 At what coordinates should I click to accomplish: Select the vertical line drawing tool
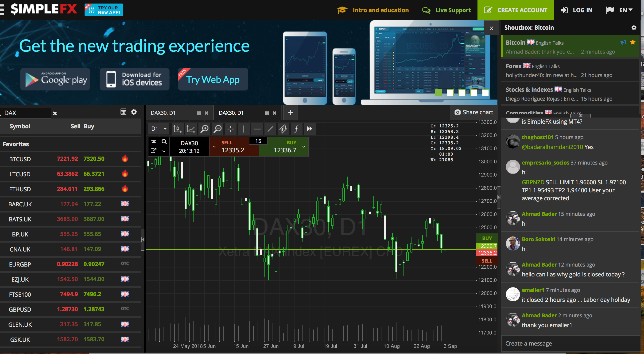pyautogui.click(x=244, y=129)
